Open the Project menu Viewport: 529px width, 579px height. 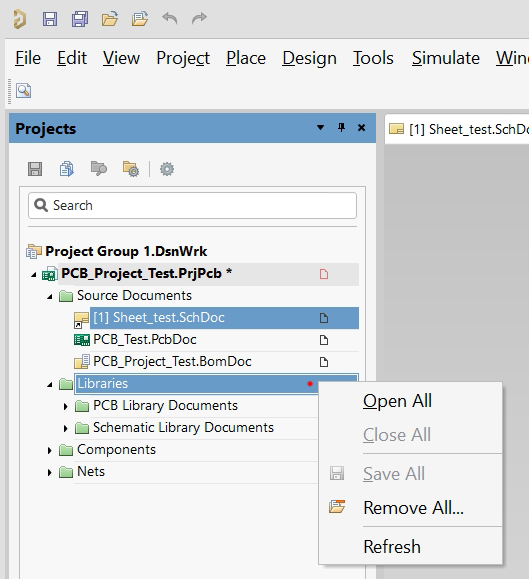(x=183, y=58)
